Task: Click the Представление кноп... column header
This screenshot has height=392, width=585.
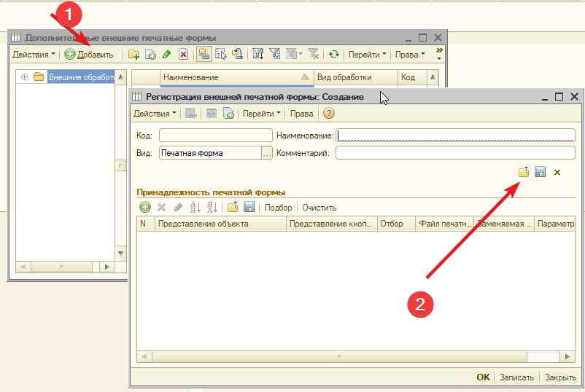Action: pos(332,224)
